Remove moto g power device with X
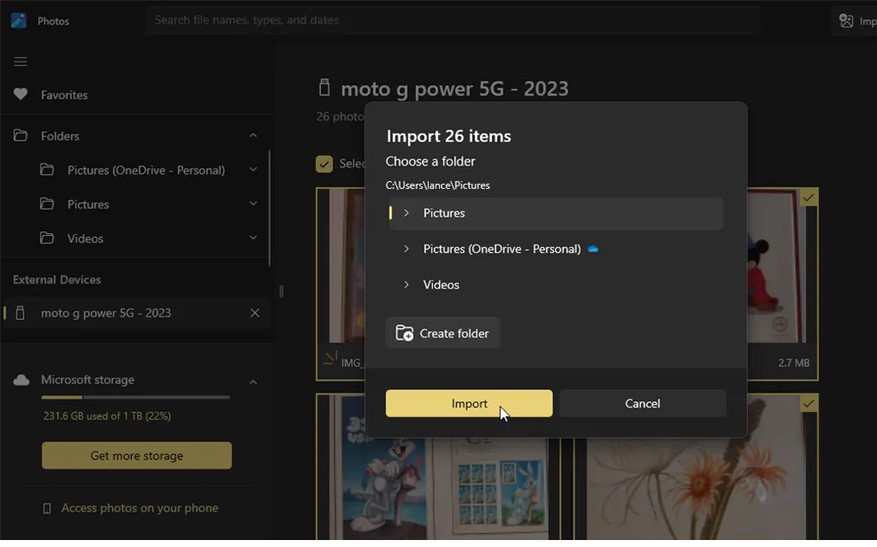 click(x=254, y=313)
